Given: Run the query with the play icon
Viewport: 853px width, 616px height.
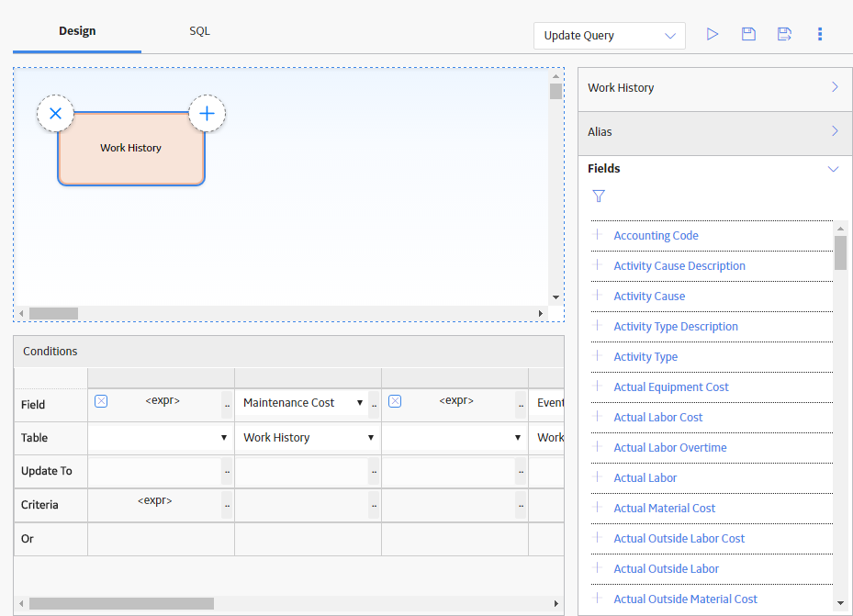Looking at the screenshot, I should point(713,34).
